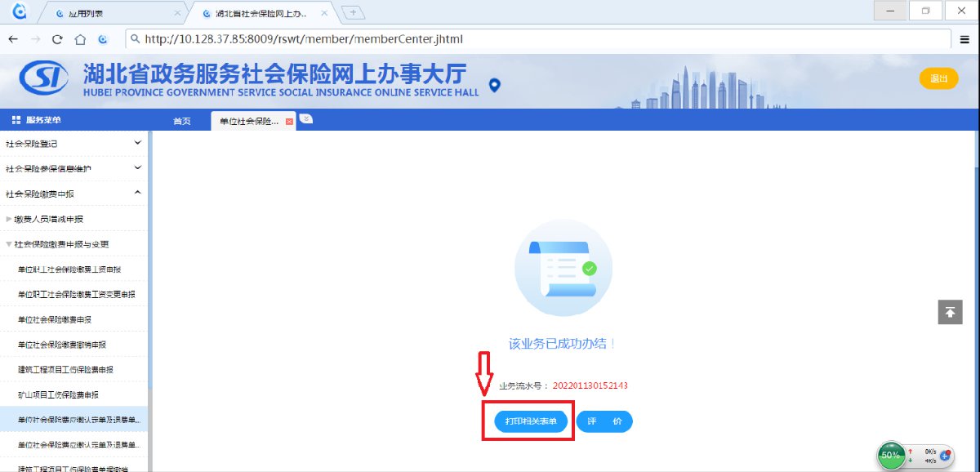Image resolution: width=980 pixels, height=472 pixels.
Task: Collapse the 社会保险缴费申报 menu chevron
Action: point(137,193)
